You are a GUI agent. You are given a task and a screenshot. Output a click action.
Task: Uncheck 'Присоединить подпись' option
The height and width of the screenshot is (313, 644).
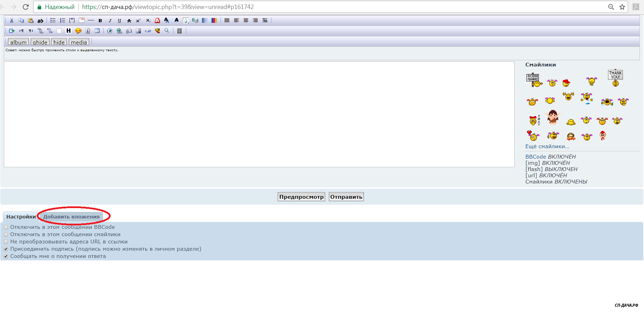pyautogui.click(x=6, y=249)
